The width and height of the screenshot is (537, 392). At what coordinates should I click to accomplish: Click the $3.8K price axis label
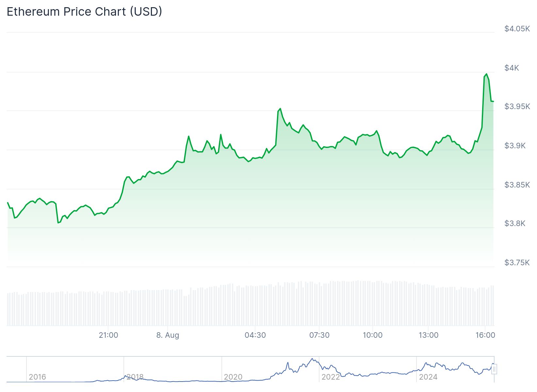(x=515, y=223)
